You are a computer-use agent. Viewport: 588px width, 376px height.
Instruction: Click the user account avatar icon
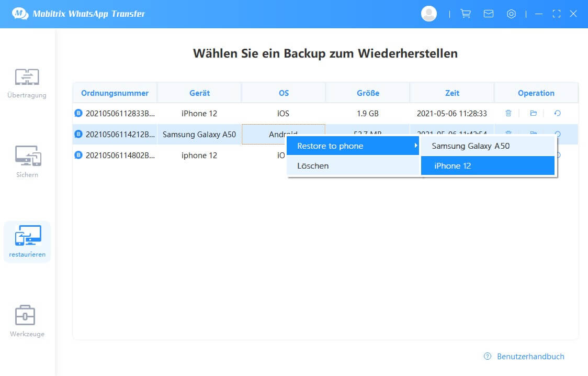point(429,14)
